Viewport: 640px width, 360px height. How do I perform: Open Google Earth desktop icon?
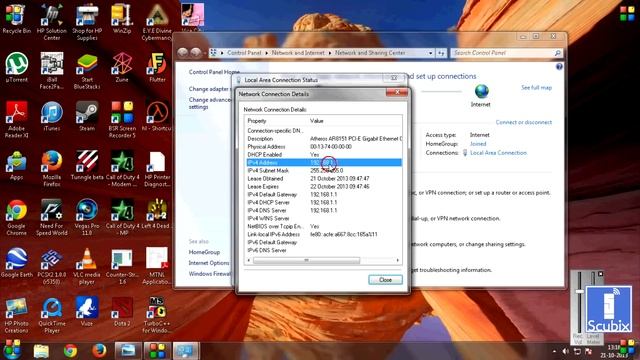point(16,263)
